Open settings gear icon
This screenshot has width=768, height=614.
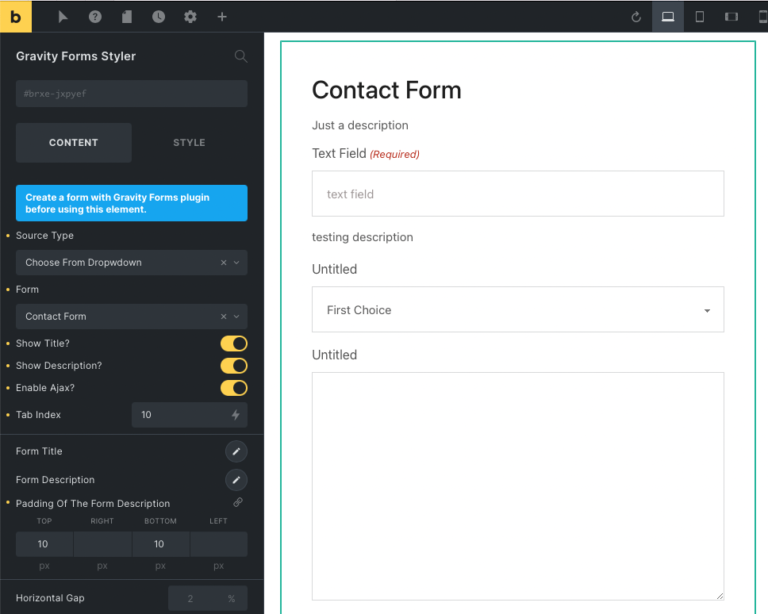pyautogui.click(x=191, y=17)
